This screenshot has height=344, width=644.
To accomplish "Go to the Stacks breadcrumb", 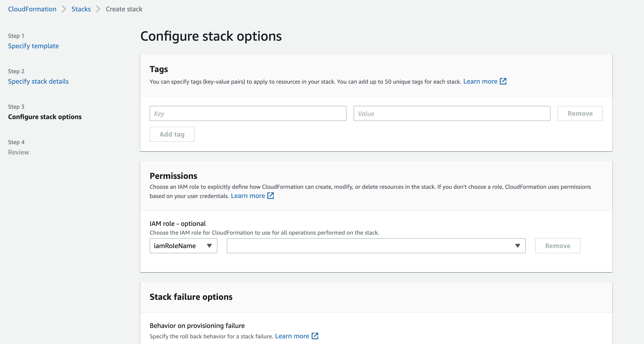I will click(x=81, y=9).
